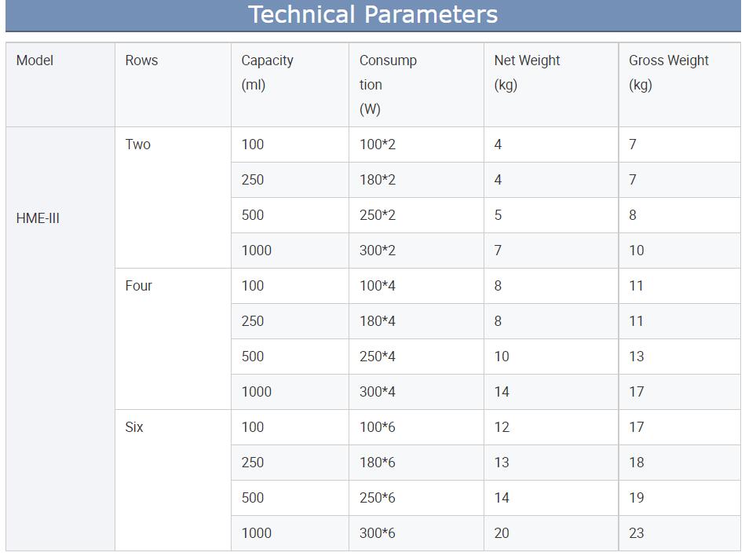Click the 250*6 consumption value
Viewport: 756px width, 556px height.
(x=378, y=498)
